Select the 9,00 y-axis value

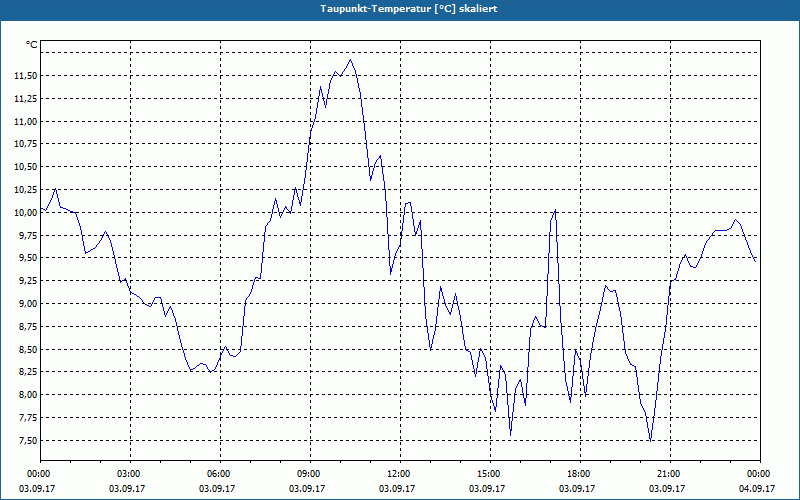[x=28, y=304]
